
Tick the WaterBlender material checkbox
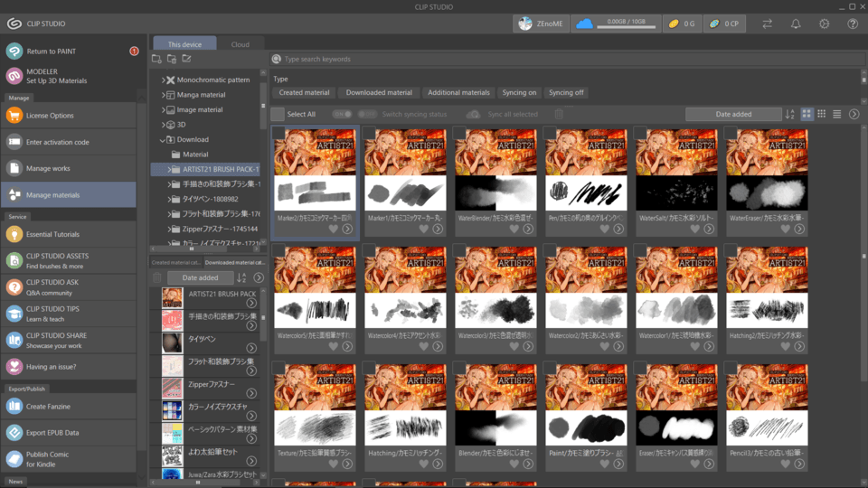click(x=459, y=133)
